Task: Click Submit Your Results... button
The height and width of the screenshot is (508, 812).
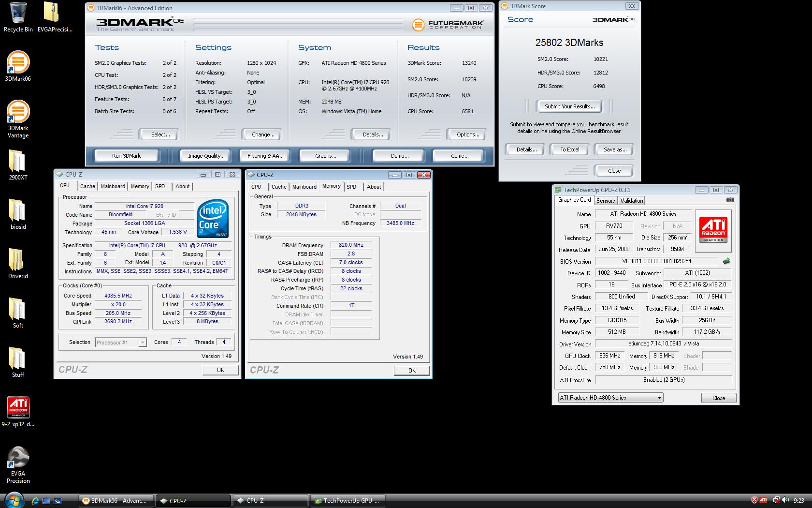Action: pos(570,106)
